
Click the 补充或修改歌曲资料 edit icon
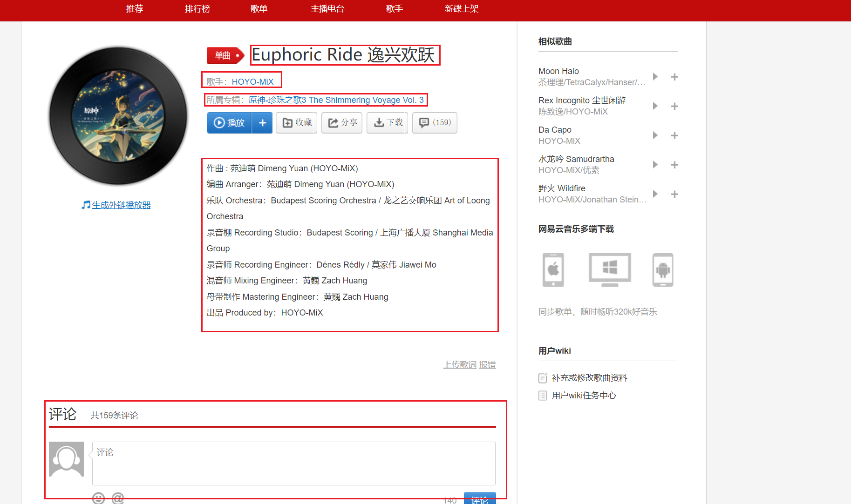543,378
